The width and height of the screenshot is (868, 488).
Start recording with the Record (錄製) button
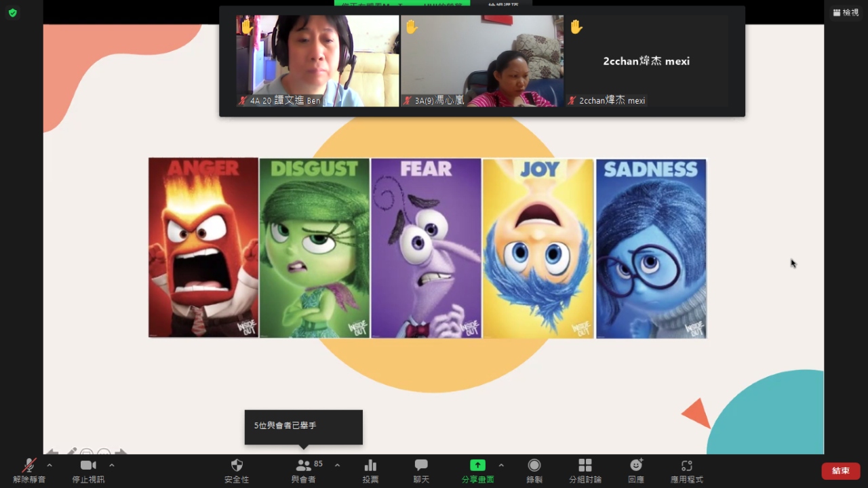534,470
